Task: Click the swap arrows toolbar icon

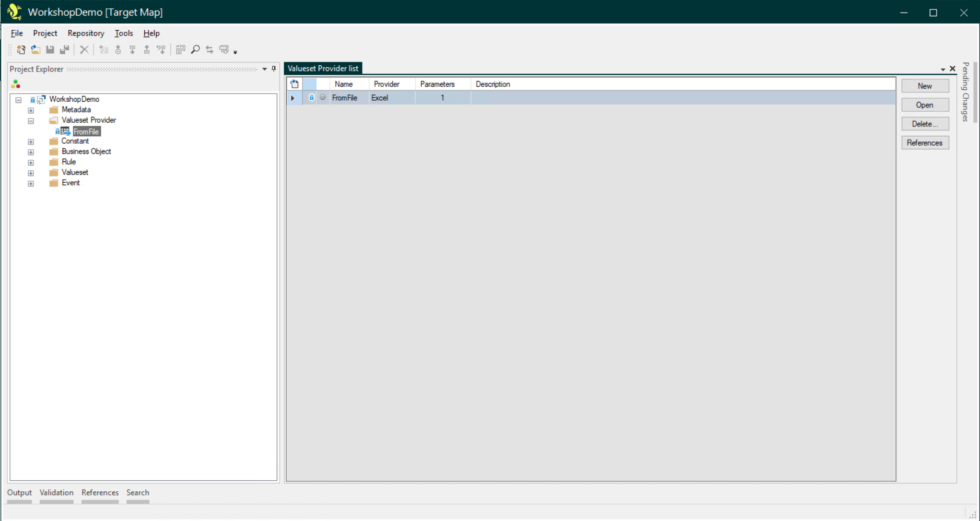Action: [209, 50]
